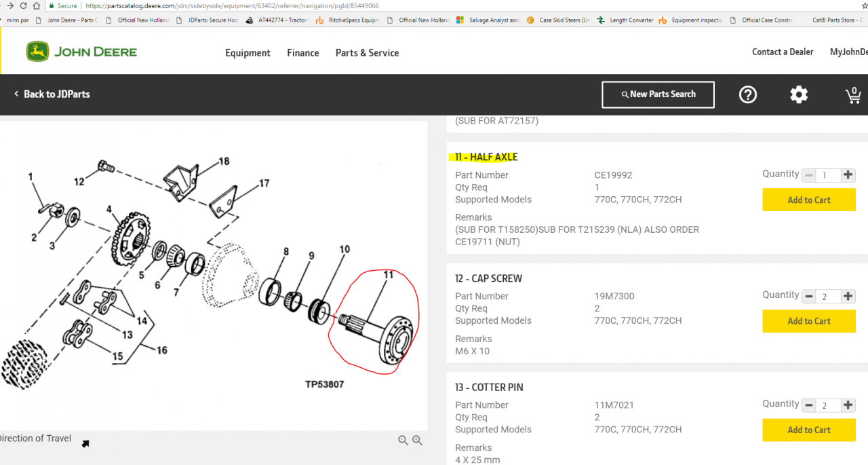The height and width of the screenshot is (465, 868).
Task: Open the settings gear icon
Action: 799,94
